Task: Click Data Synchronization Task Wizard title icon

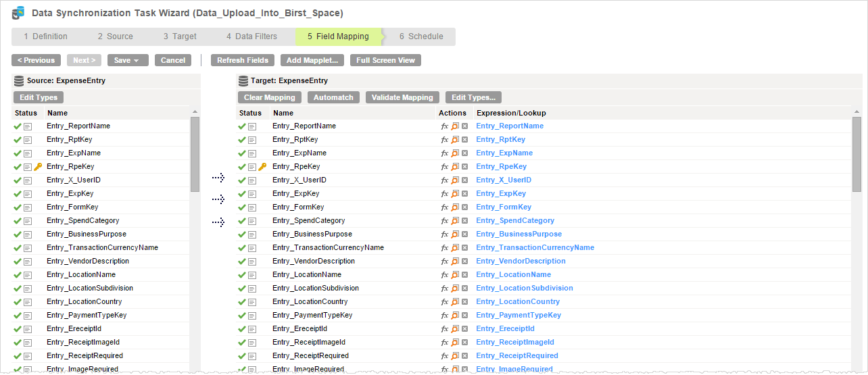Action: point(18,13)
